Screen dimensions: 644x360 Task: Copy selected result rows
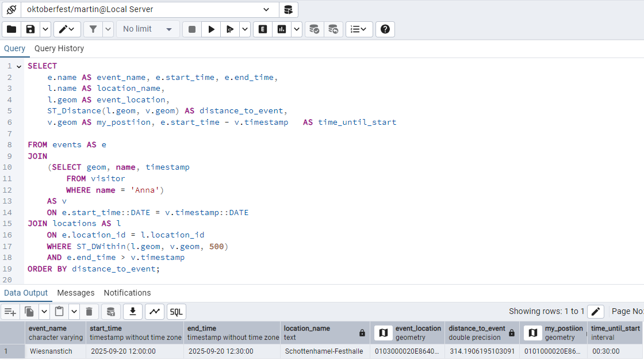29,312
